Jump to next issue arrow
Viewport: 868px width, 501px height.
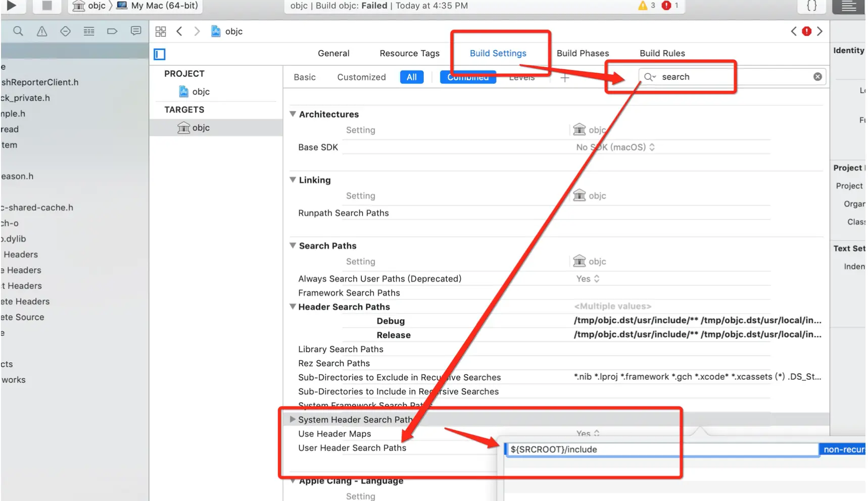pyautogui.click(x=819, y=31)
